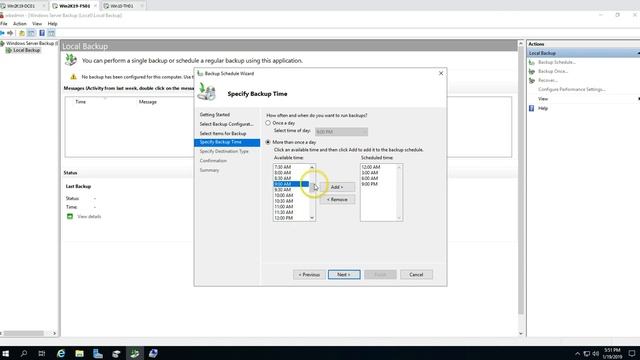Close the Backup Schedule Wizard dialog
This screenshot has width=640, height=360.
tap(441, 73)
